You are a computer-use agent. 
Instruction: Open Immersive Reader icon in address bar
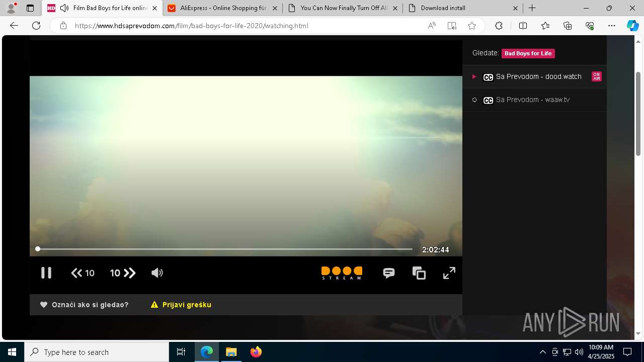tap(452, 26)
